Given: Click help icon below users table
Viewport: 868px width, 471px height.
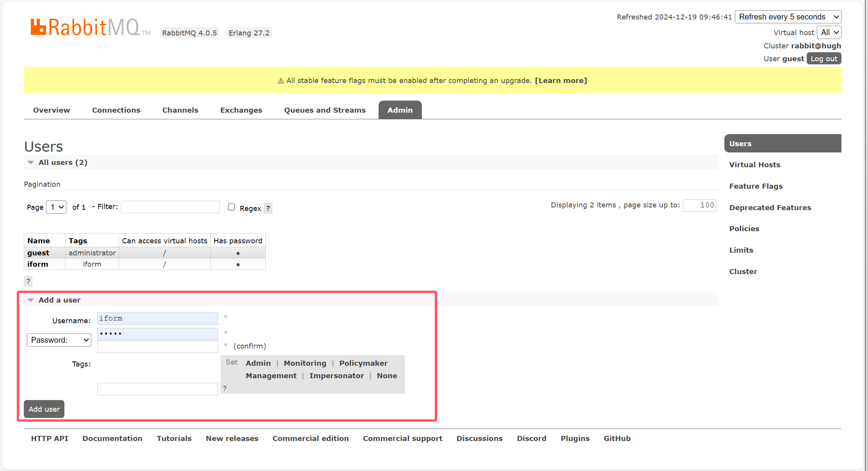Looking at the screenshot, I should click(28, 281).
